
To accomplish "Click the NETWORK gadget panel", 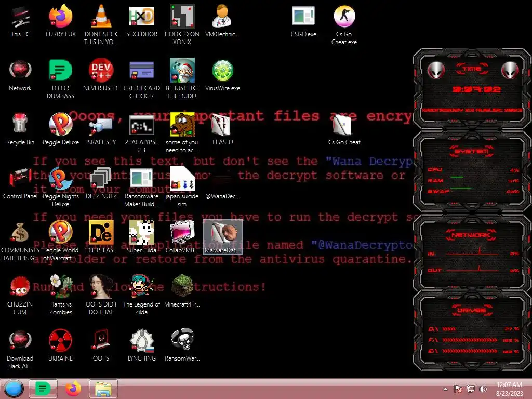I will [472, 252].
